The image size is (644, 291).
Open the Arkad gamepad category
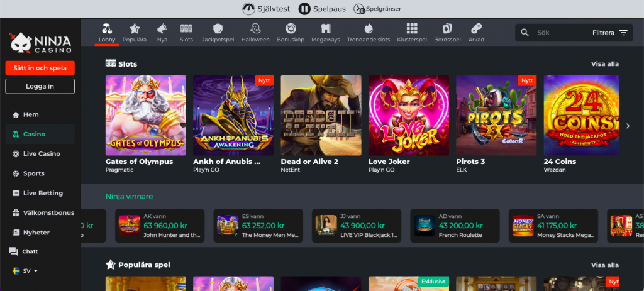tap(477, 29)
